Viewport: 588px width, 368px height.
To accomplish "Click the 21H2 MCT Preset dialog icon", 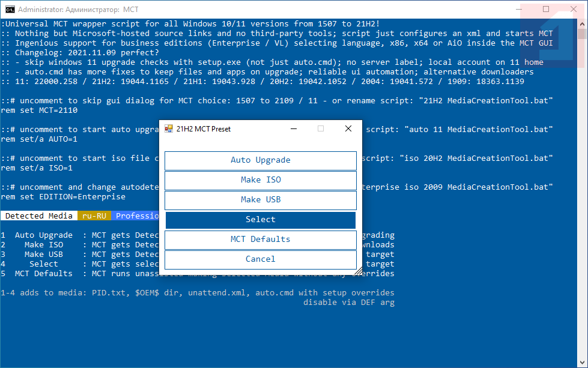I will click(169, 129).
